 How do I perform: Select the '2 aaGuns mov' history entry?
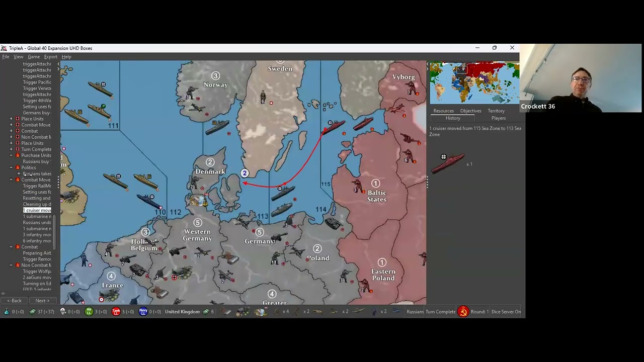[37, 278]
